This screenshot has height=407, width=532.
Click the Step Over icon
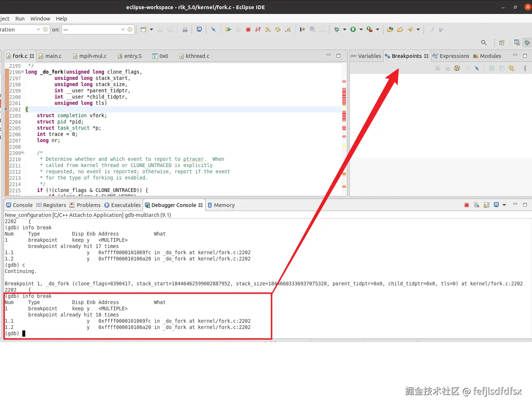[278, 29]
